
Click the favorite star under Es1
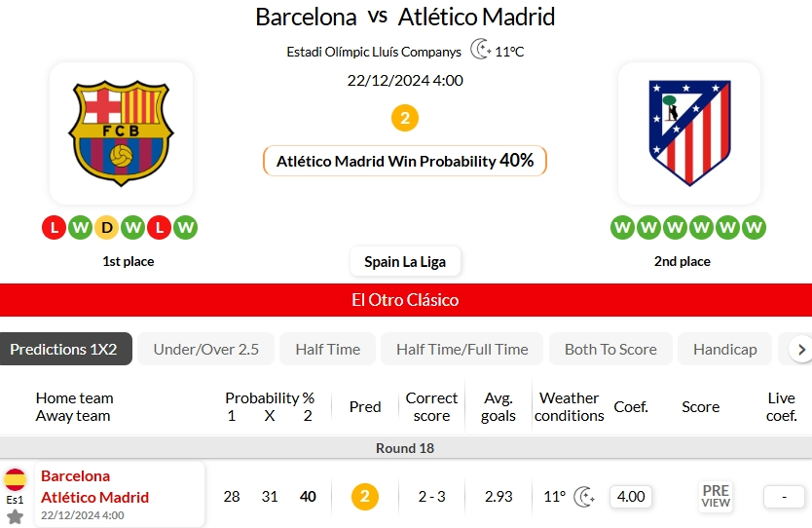click(x=16, y=516)
